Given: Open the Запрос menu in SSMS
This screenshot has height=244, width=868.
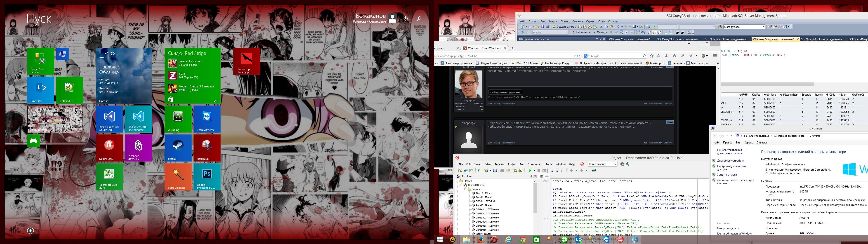Looking at the screenshot, I should [x=553, y=21].
